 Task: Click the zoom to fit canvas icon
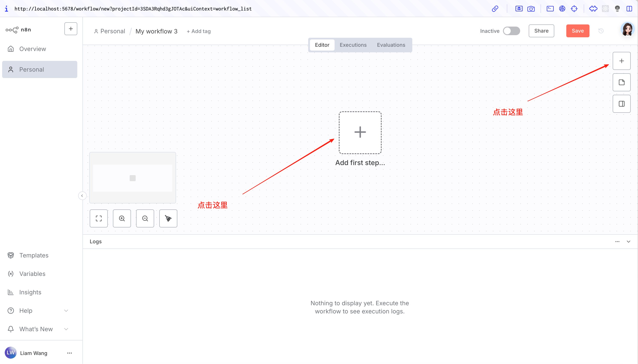(x=99, y=218)
